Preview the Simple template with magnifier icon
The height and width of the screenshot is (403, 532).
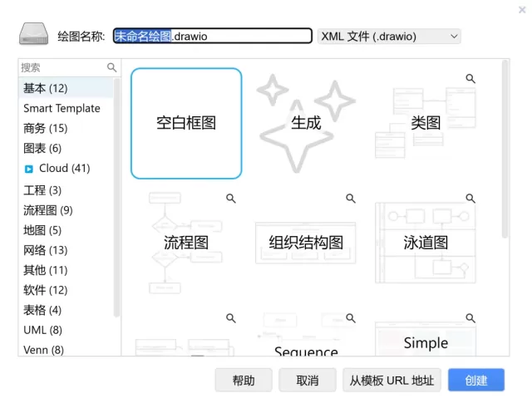click(470, 318)
